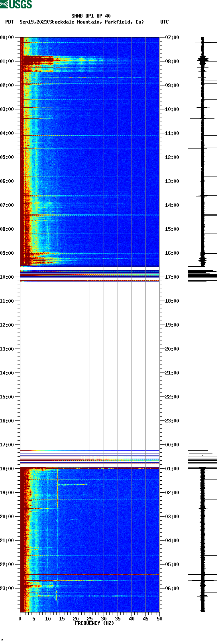The width and height of the screenshot is (220, 644).
Task: Click the seismogram spike near 08:00 UTC
Action: click(203, 60)
